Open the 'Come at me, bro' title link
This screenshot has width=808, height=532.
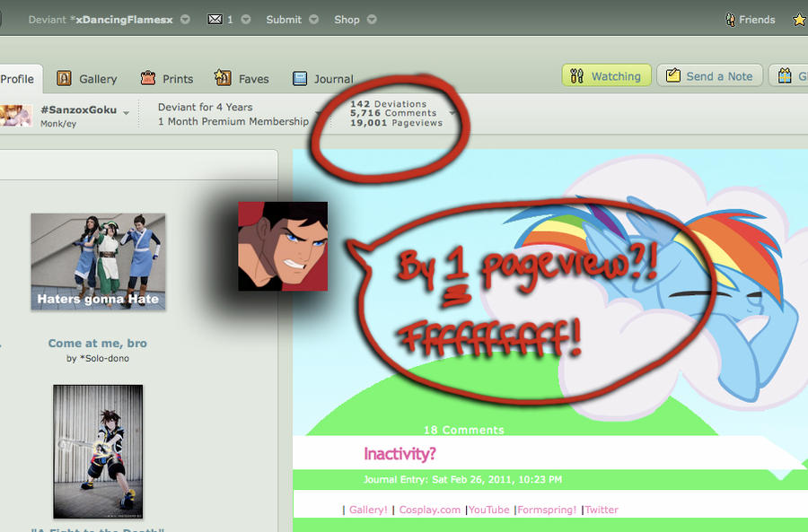point(97,343)
